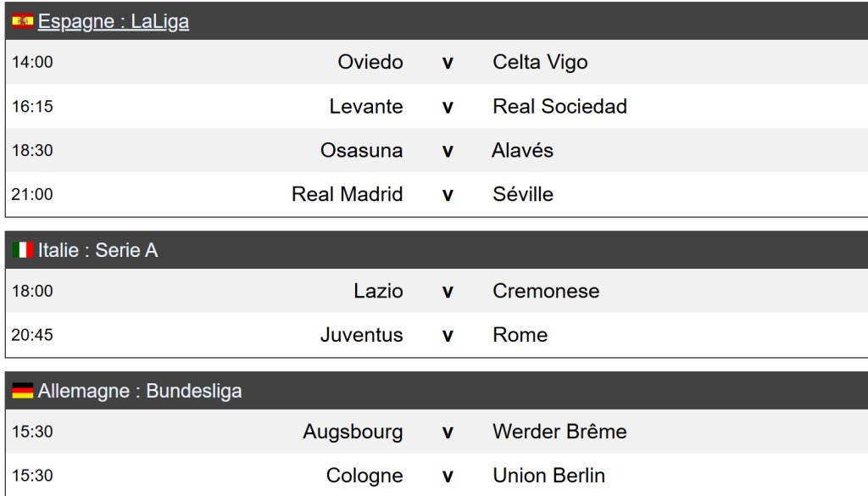
Task: Click the Italie : Serie A header
Action: tap(97, 251)
